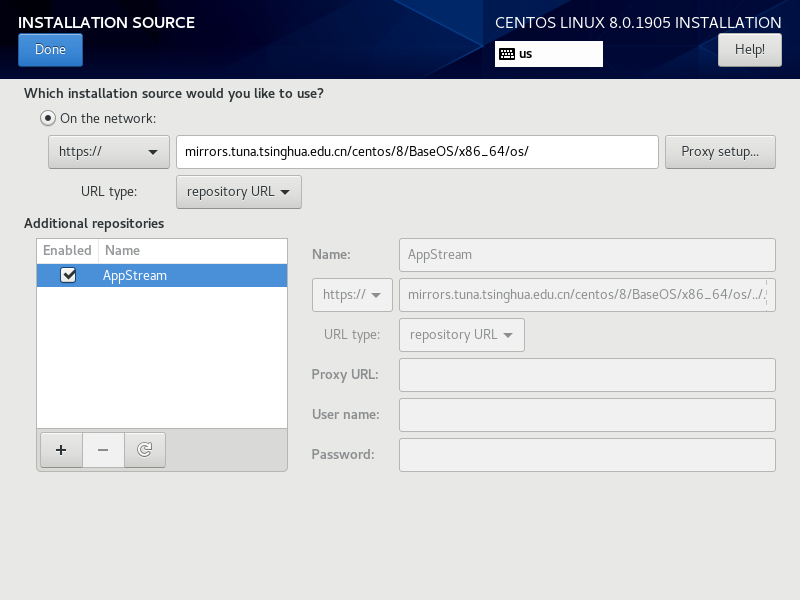Click the add repository plus icon

click(x=61, y=450)
